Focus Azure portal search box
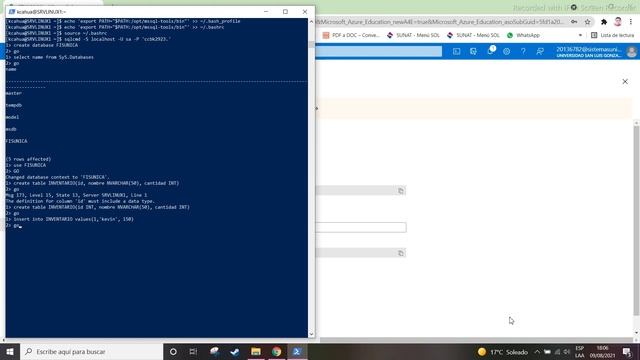The width and height of the screenshot is (640, 360). 379,51
